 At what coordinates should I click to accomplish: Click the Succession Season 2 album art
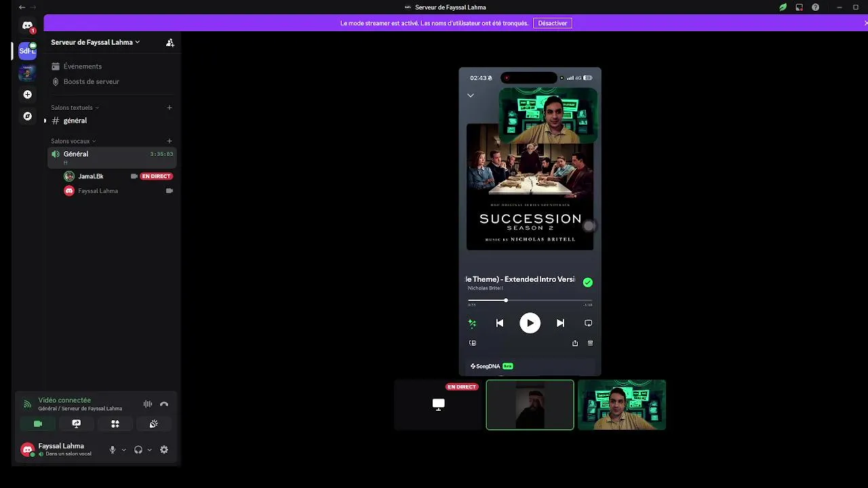click(530, 186)
